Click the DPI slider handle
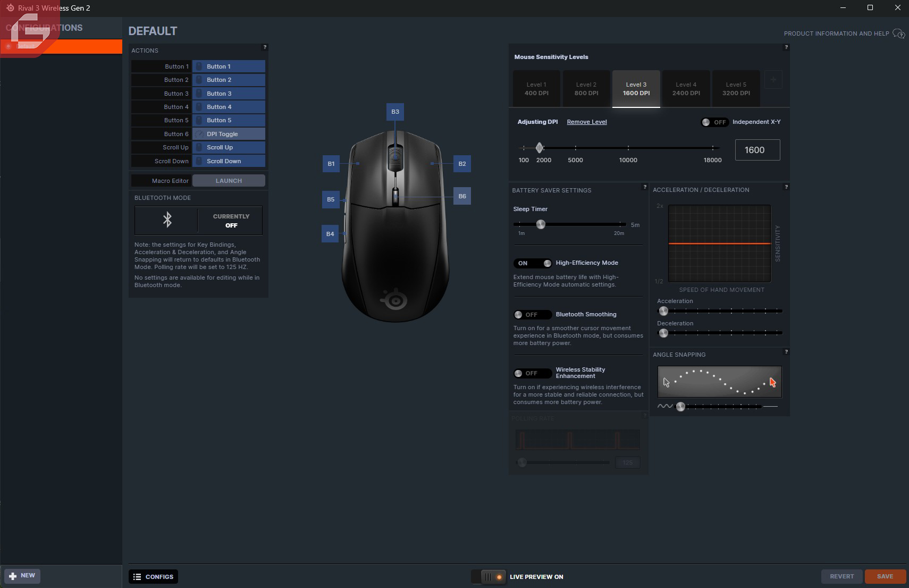Viewport: 909px width, 588px height. (540, 148)
